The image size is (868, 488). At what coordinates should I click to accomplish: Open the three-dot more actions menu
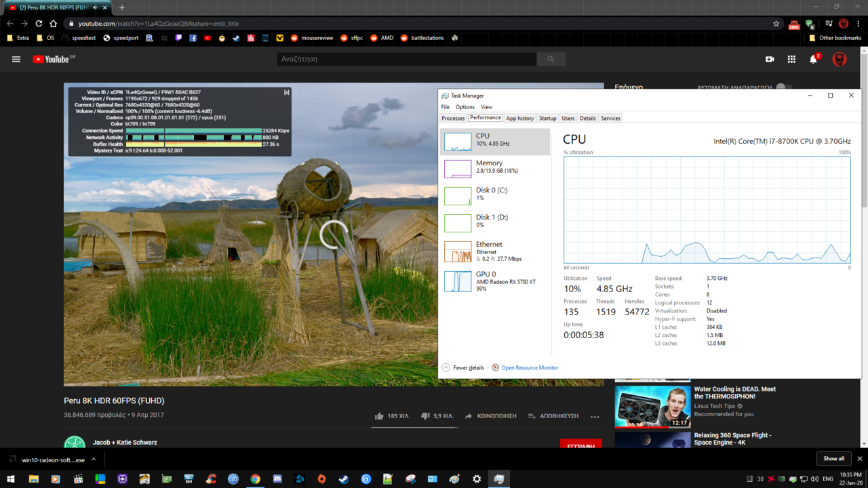click(595, 417)
